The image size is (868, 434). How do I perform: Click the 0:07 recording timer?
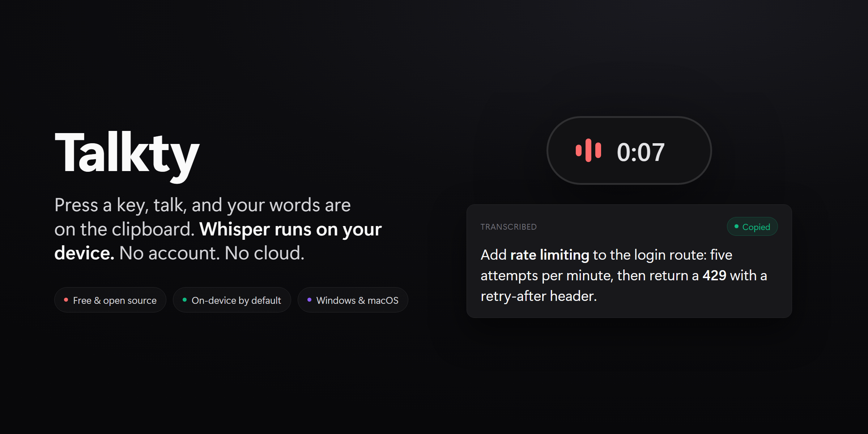641,152
